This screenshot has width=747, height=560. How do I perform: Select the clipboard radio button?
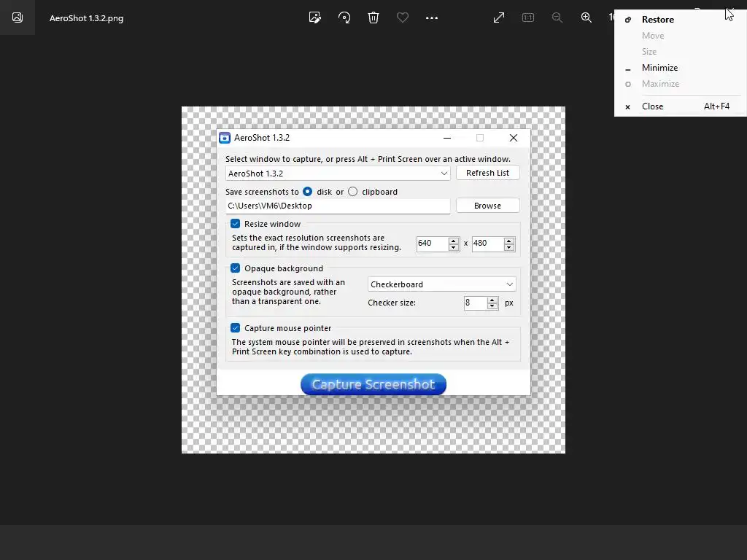coord(352,192)
